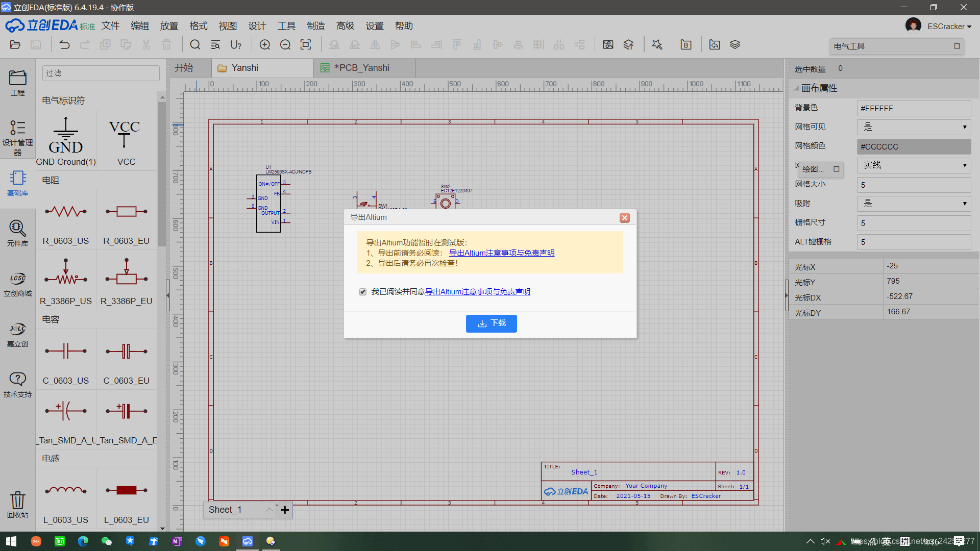This screenshot has height=551, width=980.
Task: Click the undo arrow in the toolbar
Action: pyautogui.click(x=64, y=45)
